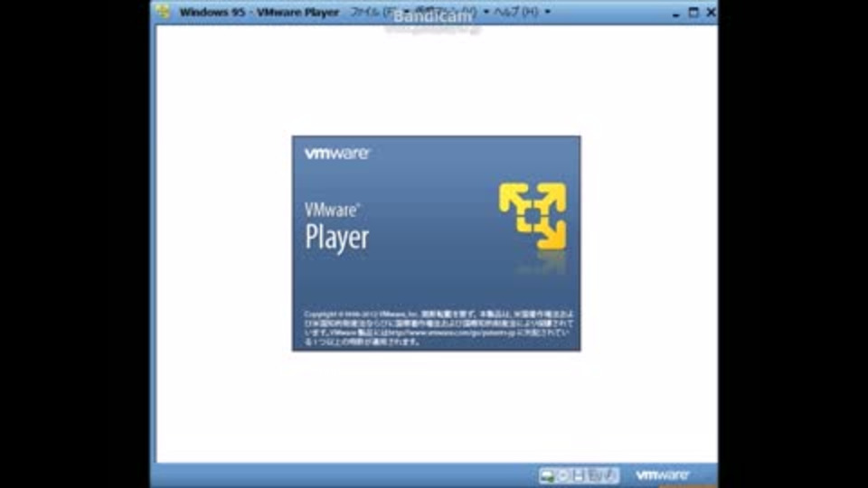Screen dimensions: 868x488
Task: Click the hard disk device status icon
Action: click(548, 476)
